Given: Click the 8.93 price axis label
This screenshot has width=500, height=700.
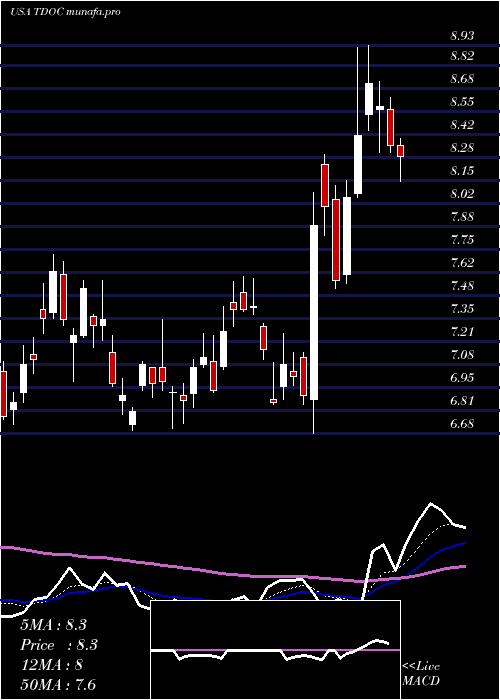Looking at the screenshot, I should tap(462, 36).
